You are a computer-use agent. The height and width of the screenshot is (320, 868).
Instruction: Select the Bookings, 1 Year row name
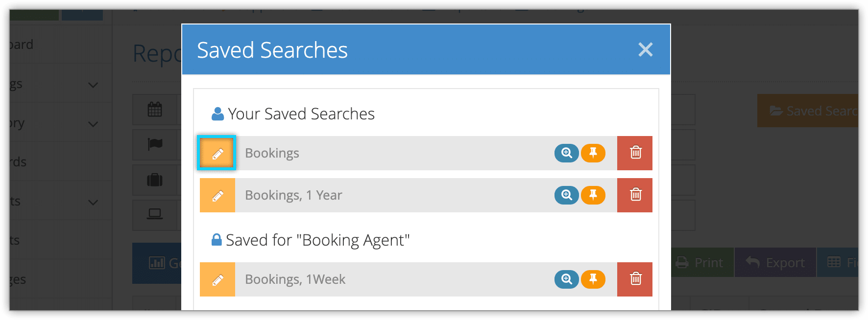coord(293,195)
